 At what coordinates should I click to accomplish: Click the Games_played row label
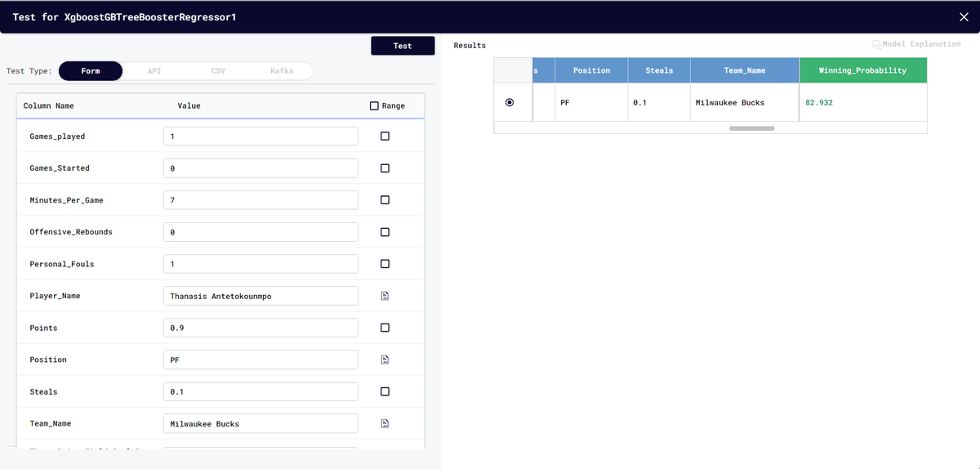click(57, 136)
